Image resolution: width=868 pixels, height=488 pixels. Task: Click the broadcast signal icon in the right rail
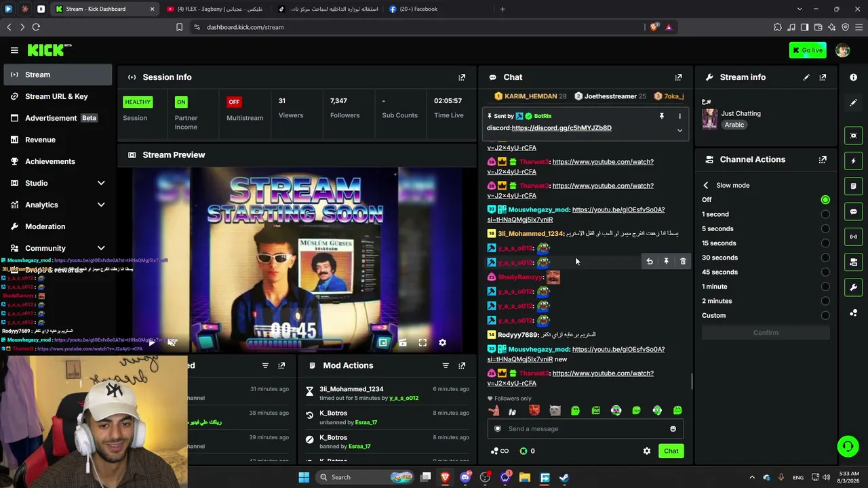853,237
